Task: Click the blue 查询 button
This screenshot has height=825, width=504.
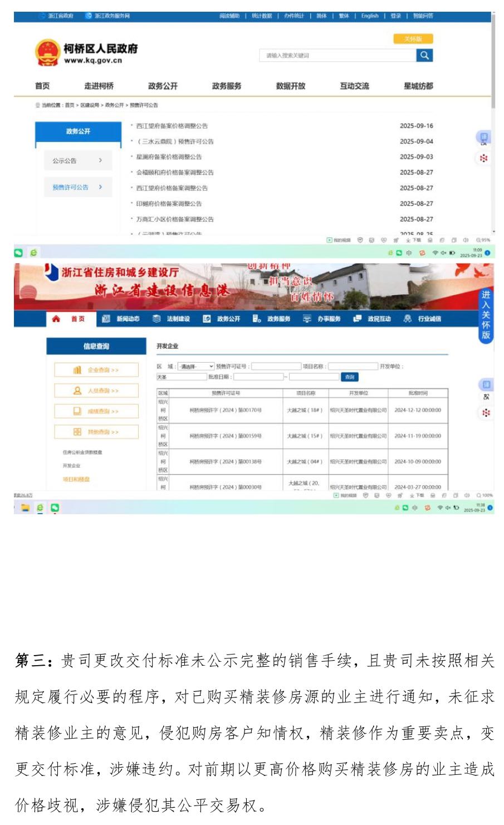Action: pos(350,377)
